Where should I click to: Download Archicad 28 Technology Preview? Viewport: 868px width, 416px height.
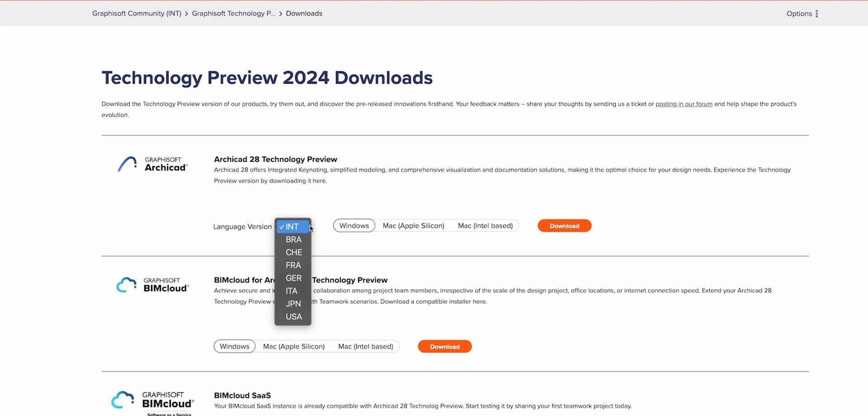(x=564, y=226)
